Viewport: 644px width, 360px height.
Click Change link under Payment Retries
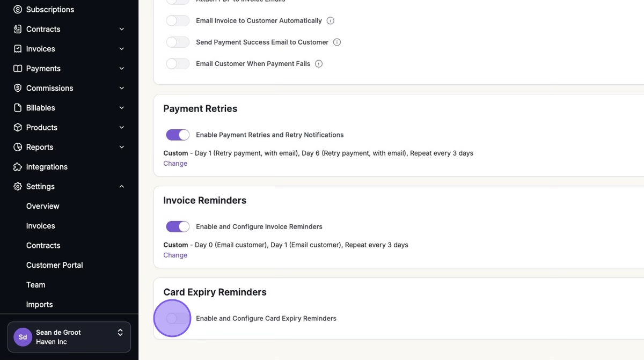tap(175, 164)
